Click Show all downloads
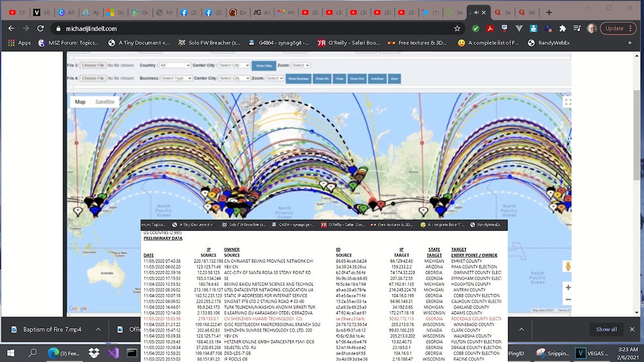The height and width of the screenshot is (362, 644). 606,329
